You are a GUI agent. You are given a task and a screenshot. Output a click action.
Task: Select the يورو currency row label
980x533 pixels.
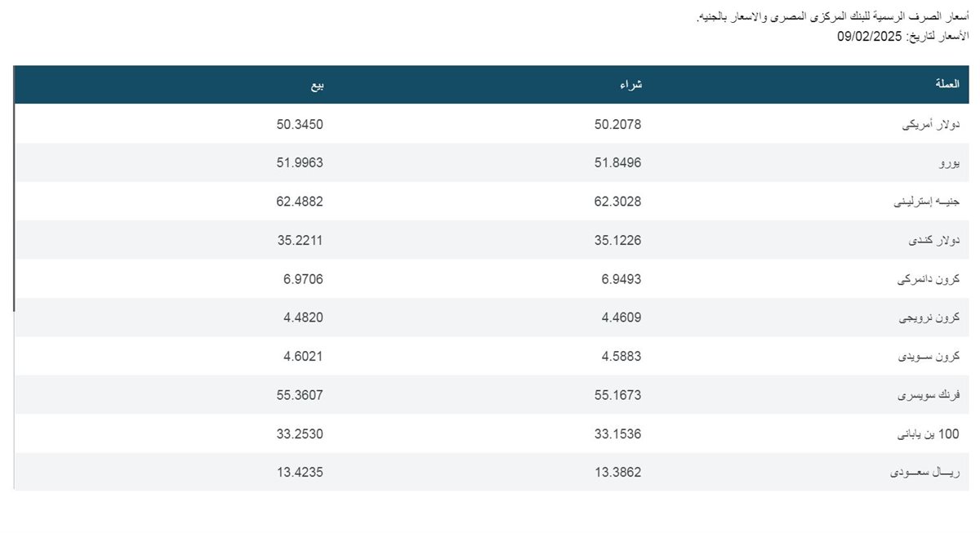pyautogui.click(x=947, y=163)
